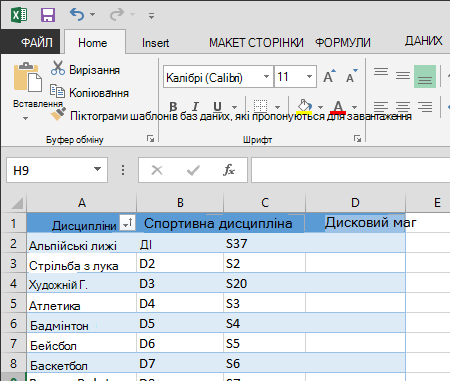Open the undo history dropdown arrow

click(x=92, y=15)
